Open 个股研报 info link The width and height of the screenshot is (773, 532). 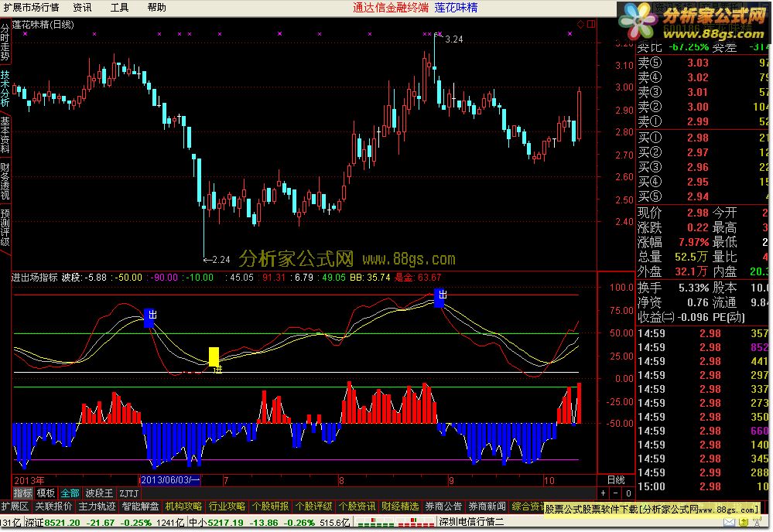coord(270,506)
